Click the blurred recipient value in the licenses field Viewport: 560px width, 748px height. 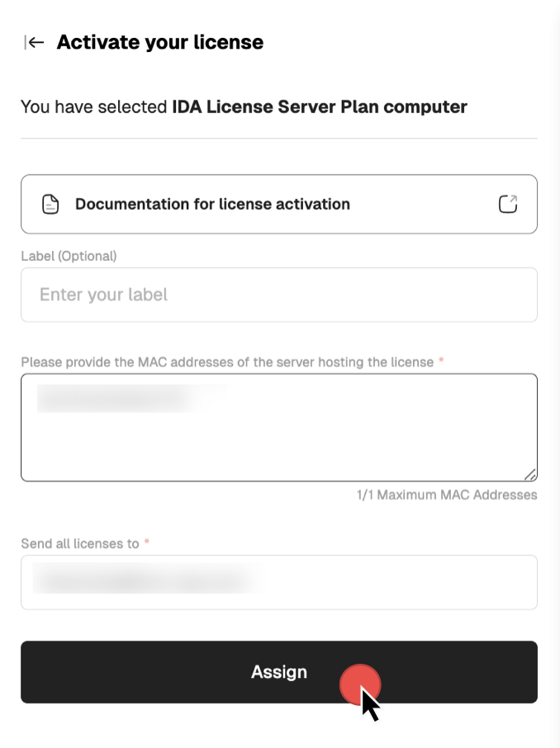tap(145, 580)
